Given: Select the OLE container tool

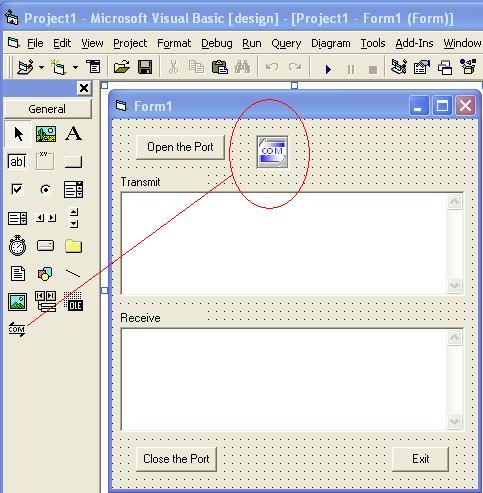Looking at the screenshot, I should click(73, 301).
